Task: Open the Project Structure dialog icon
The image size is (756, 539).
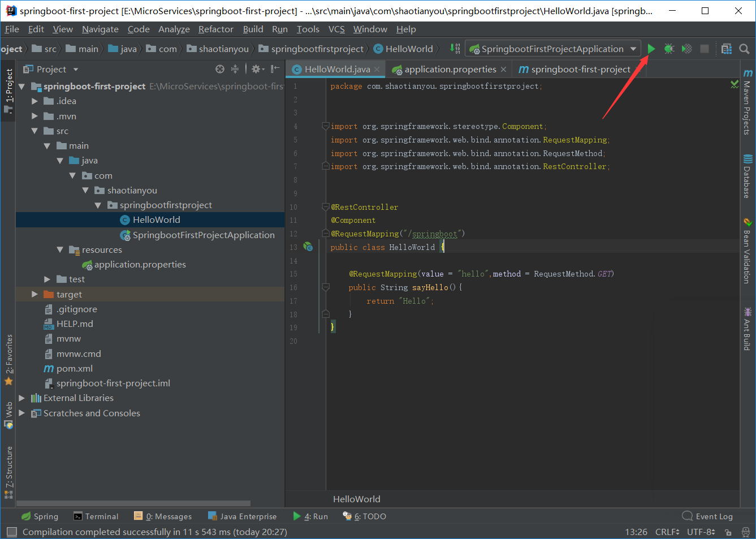Action: 727,49
